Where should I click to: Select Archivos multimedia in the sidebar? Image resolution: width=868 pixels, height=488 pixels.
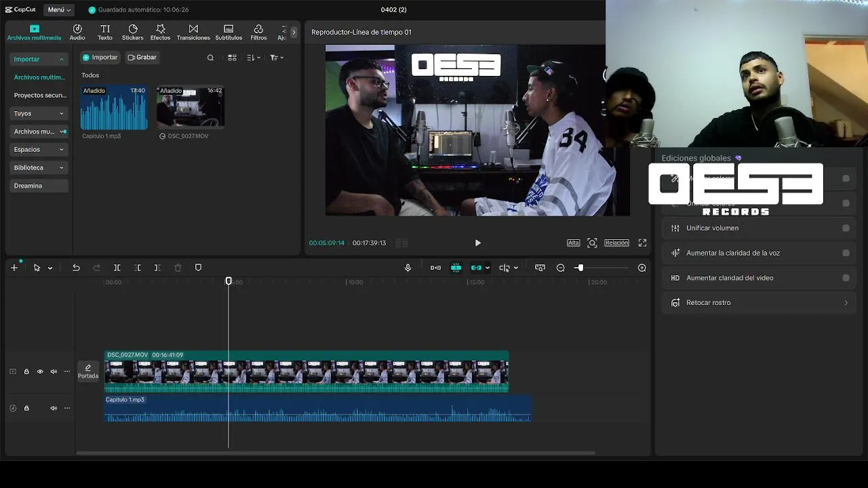(39, 77)
